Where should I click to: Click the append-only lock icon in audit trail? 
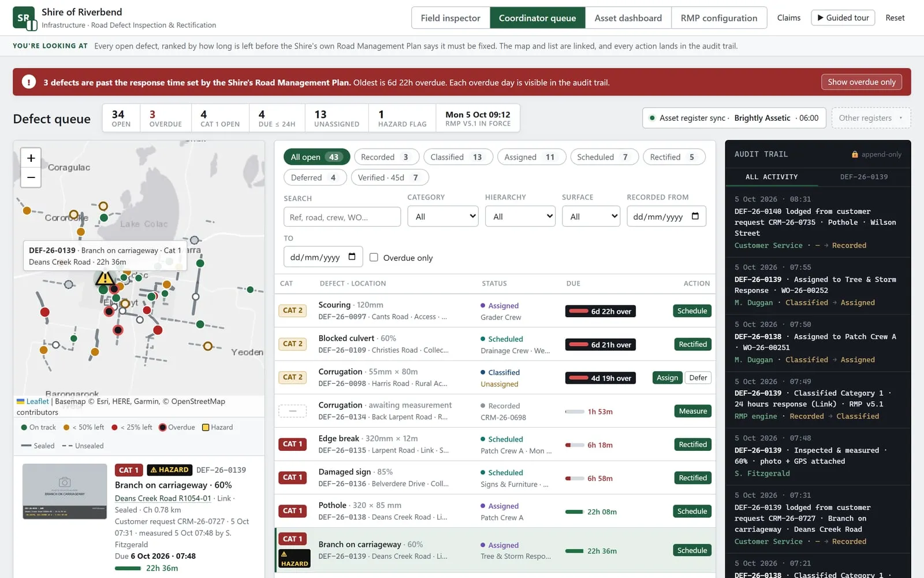click(855, 154)
